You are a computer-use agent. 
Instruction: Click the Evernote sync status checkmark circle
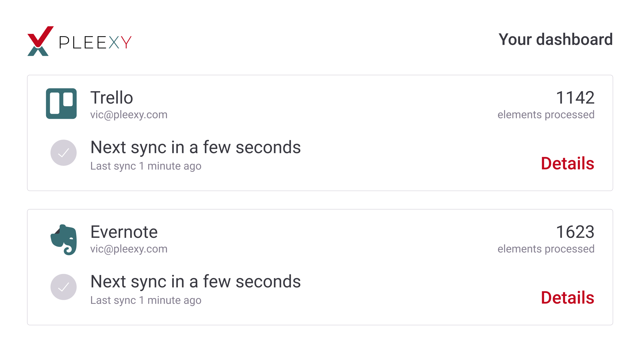[63, 287]
